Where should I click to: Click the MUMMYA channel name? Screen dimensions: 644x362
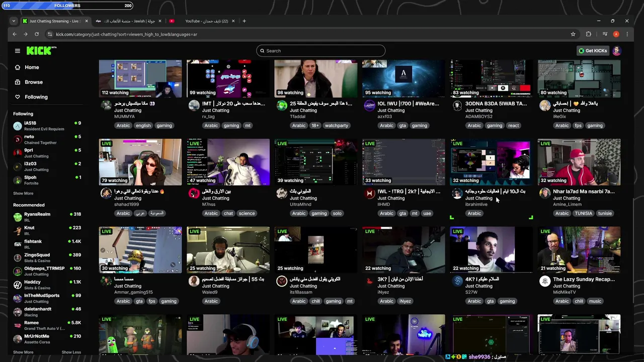click(124, 117)
